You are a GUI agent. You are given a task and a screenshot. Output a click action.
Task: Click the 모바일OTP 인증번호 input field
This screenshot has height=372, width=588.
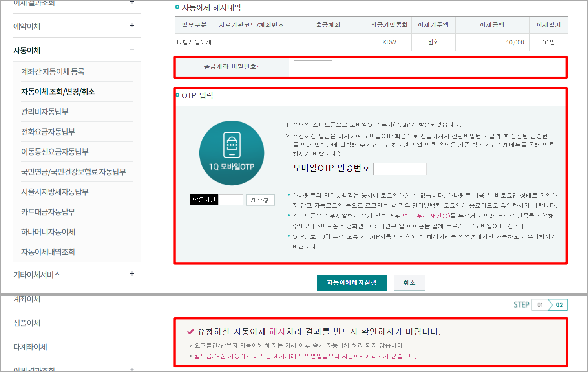click(400, 169)
